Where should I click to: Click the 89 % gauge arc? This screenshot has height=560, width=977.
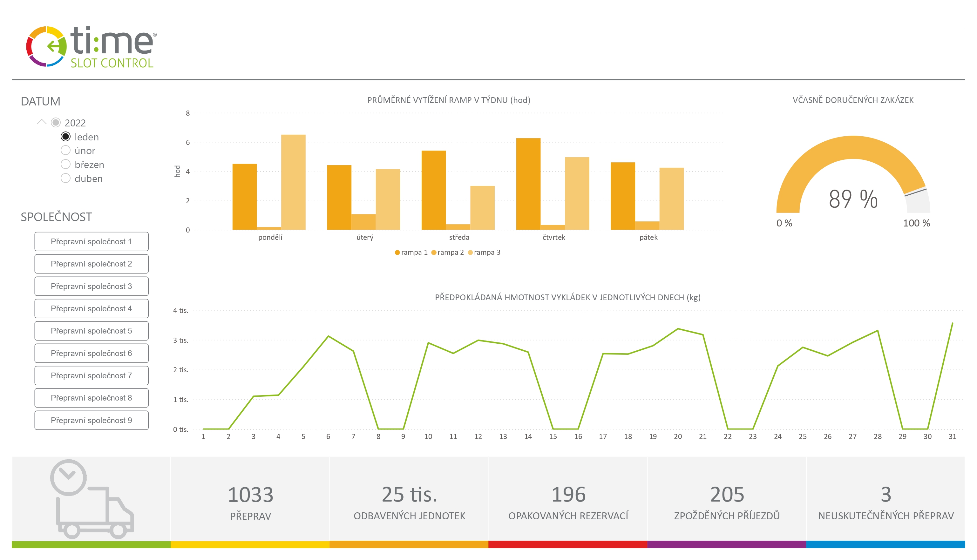[x=853, y=148]
